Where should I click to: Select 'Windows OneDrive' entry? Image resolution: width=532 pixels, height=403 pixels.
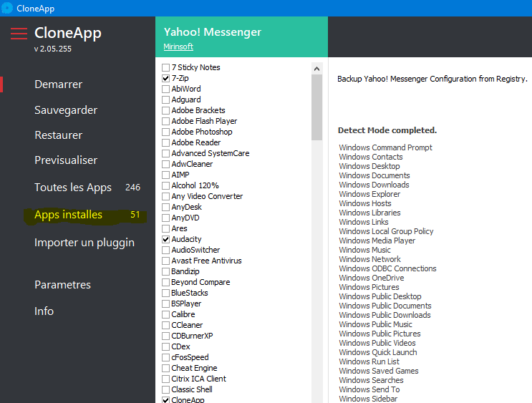pyautogui.click(x=371, y=278)
